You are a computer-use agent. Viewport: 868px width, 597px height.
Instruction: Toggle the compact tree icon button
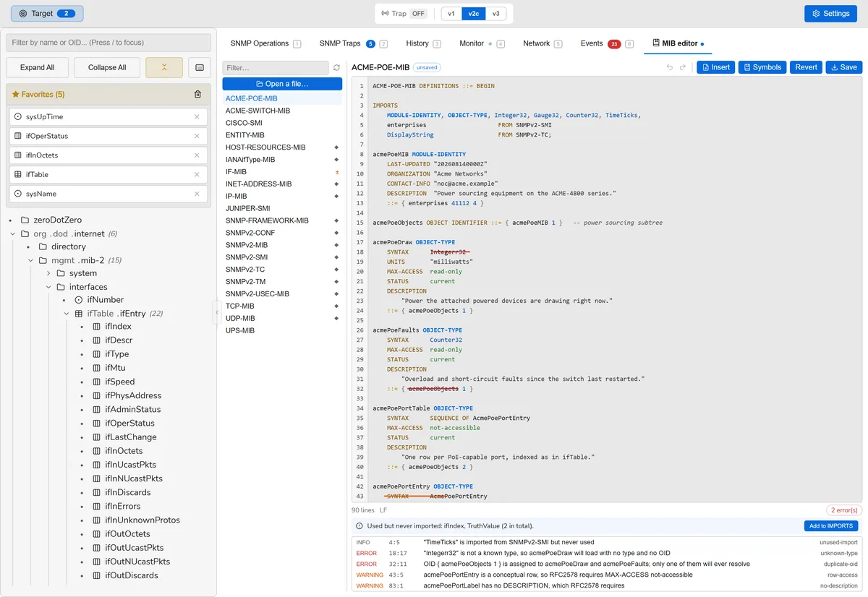coord(164,67)
